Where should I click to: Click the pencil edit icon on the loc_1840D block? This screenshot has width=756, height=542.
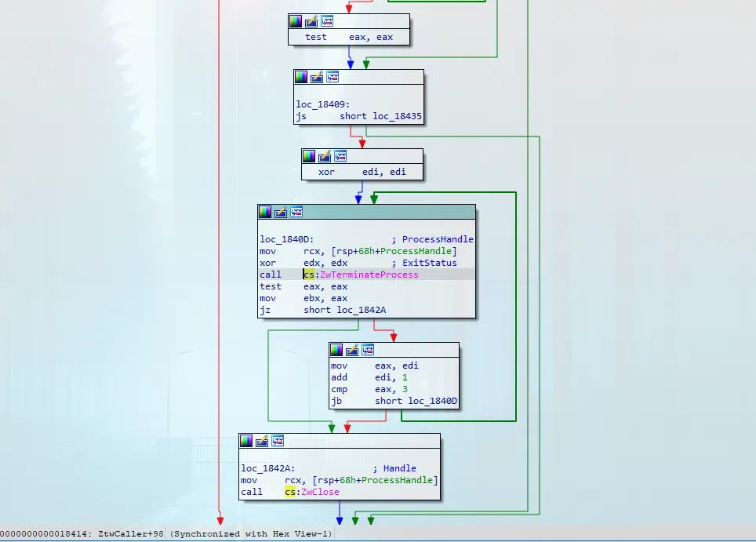(x=281, y=212)
